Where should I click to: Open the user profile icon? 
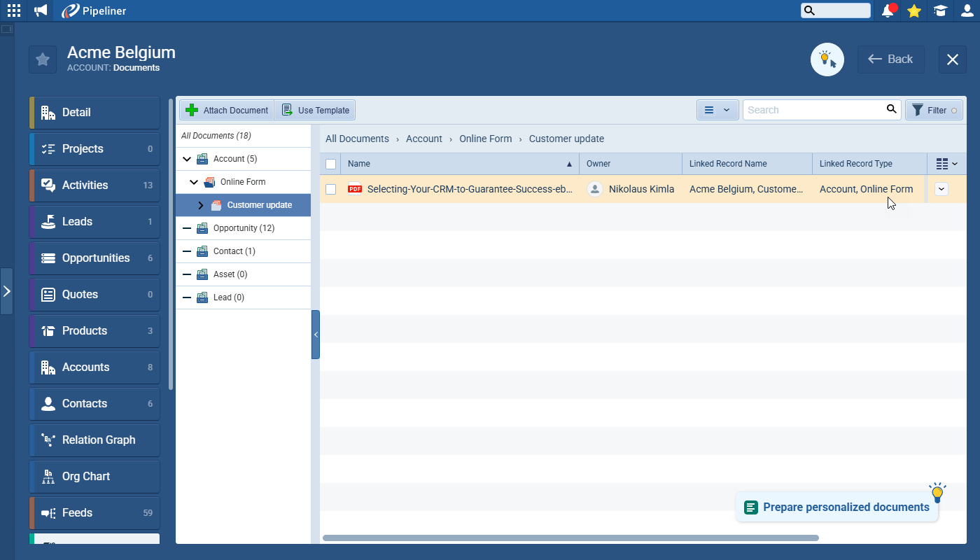967,10
